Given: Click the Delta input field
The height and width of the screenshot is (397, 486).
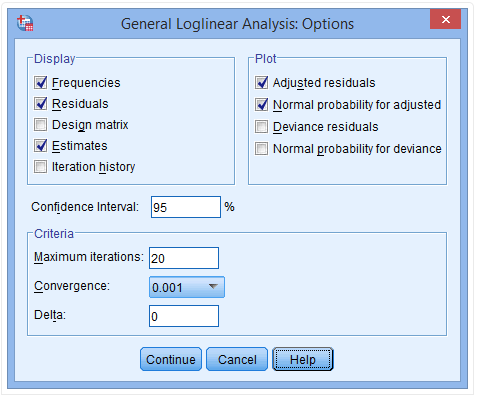Looking at the screenshot, I should click(184, 316).
